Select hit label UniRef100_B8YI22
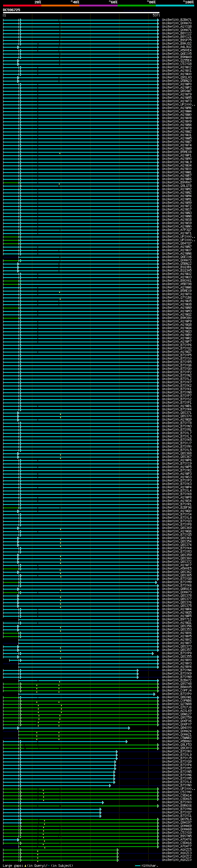The width and height of the screenshot is (197, 868). pos(177,33)
